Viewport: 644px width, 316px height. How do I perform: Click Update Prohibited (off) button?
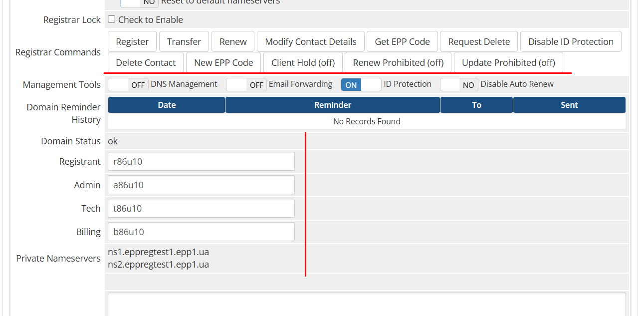coord(508,63)
